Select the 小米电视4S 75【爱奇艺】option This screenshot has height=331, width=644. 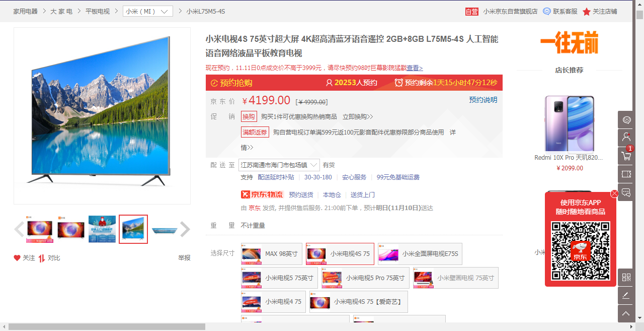[x=359, y=302]
